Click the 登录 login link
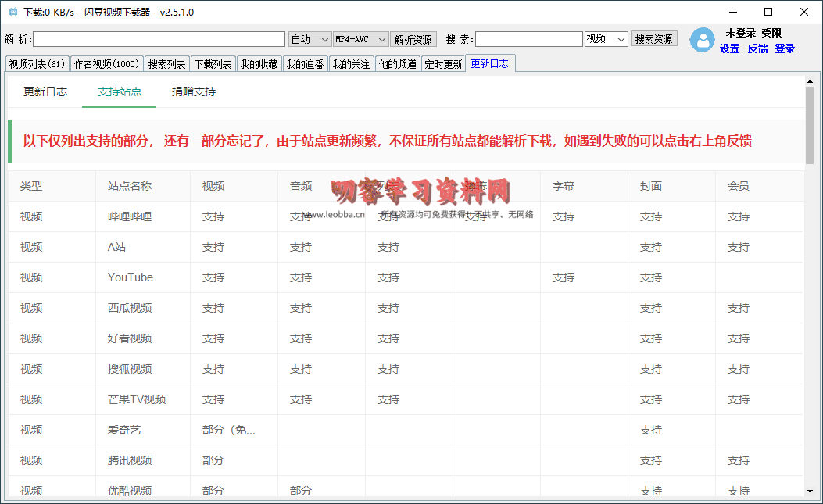This screenshot has height=504, width=823. click(x=785, y=48)
